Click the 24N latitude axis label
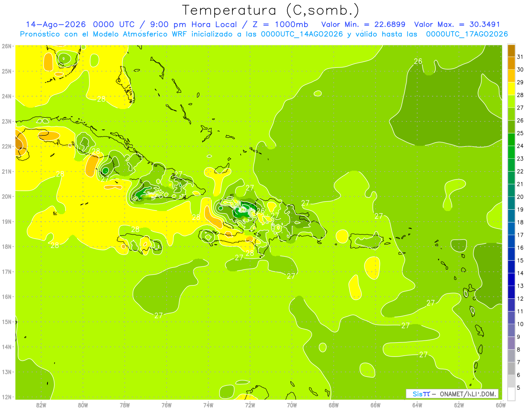532x411 pixels. (x=7, y=96)
